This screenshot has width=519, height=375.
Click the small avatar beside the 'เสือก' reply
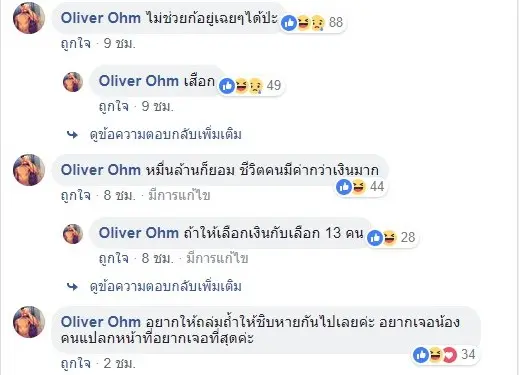[x=73, y=82]
